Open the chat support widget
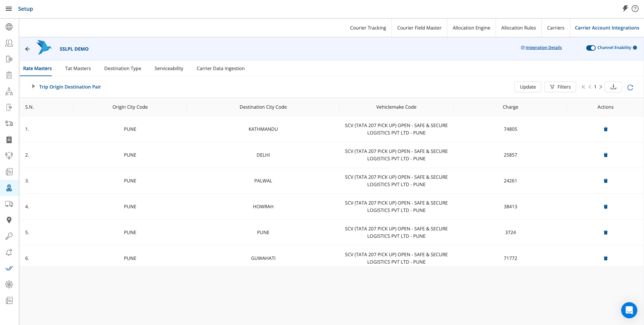The height and width of the screenshot is (325, 644). click(x=629, y=310)
